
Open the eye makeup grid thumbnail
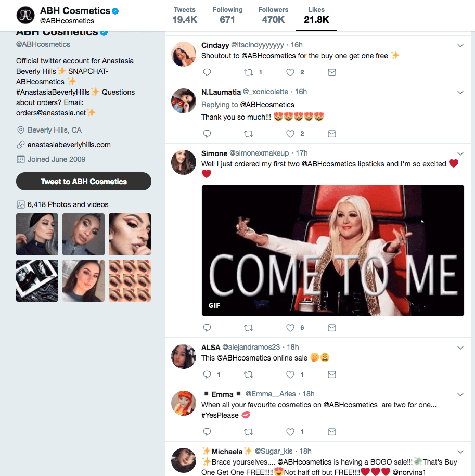130,281
